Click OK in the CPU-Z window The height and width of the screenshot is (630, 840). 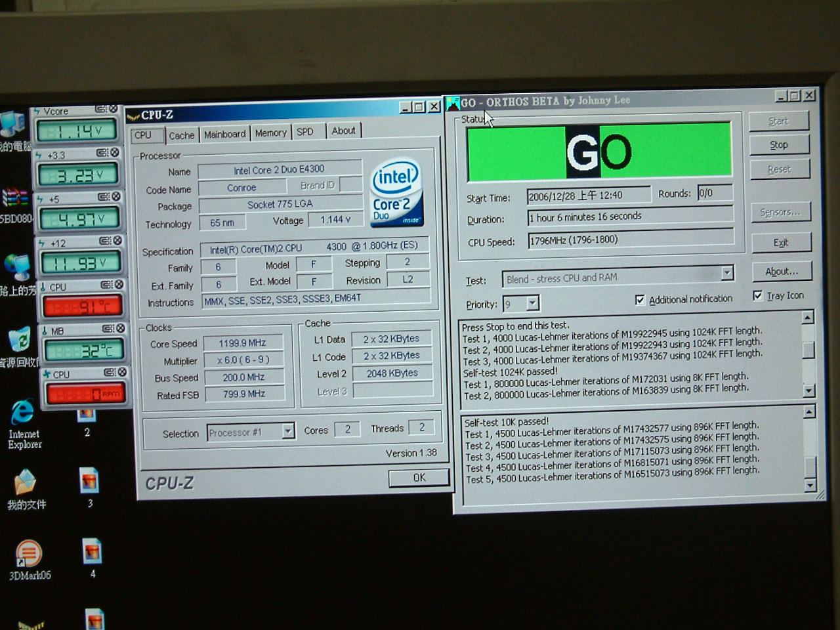tap(419, 478)
